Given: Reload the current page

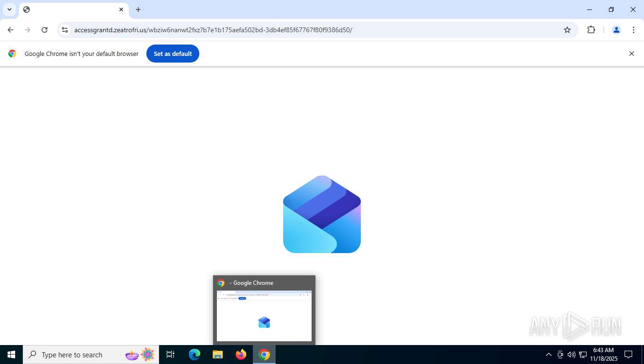Looking at the screenshot, I should pos(45,30).
